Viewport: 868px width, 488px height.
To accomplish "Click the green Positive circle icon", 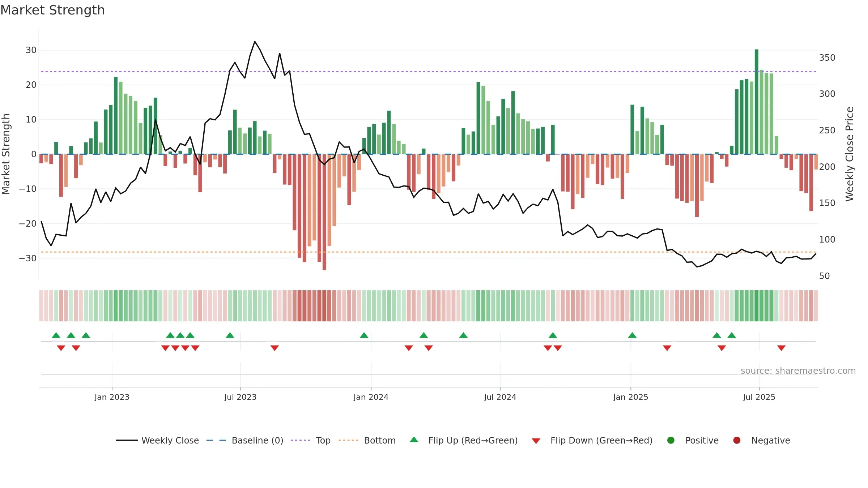I will coord(671,440).
